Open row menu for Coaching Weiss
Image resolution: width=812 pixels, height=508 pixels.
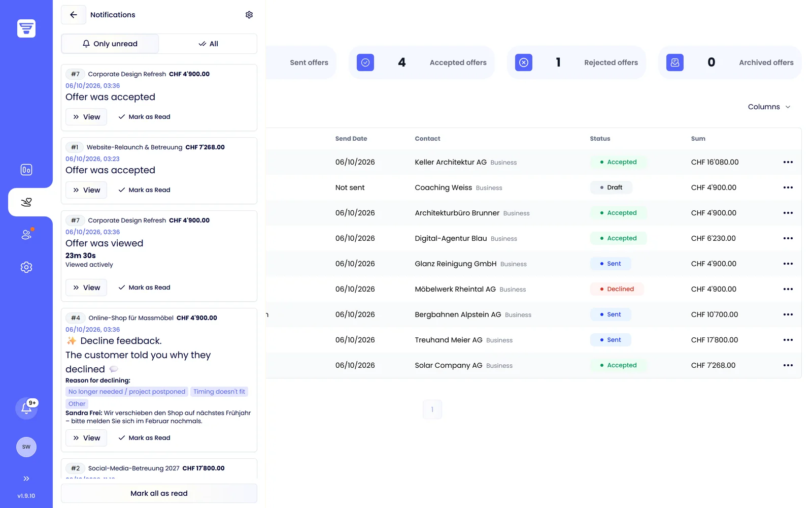pos(788,187)
